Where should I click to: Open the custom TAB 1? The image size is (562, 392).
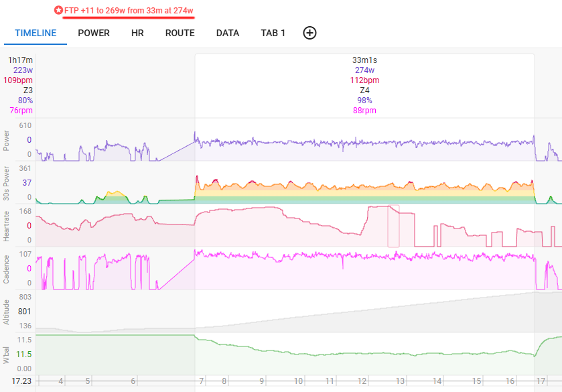[273, 33]
